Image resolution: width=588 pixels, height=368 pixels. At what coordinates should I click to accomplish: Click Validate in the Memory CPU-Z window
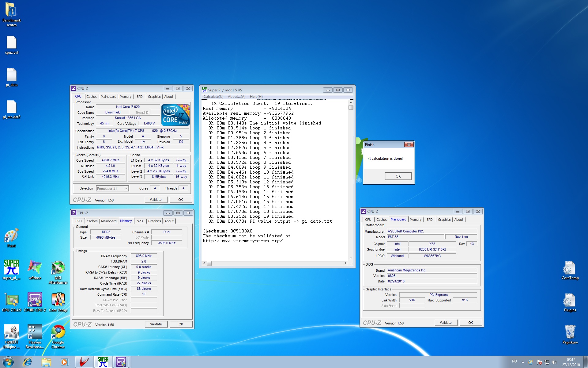156,324
